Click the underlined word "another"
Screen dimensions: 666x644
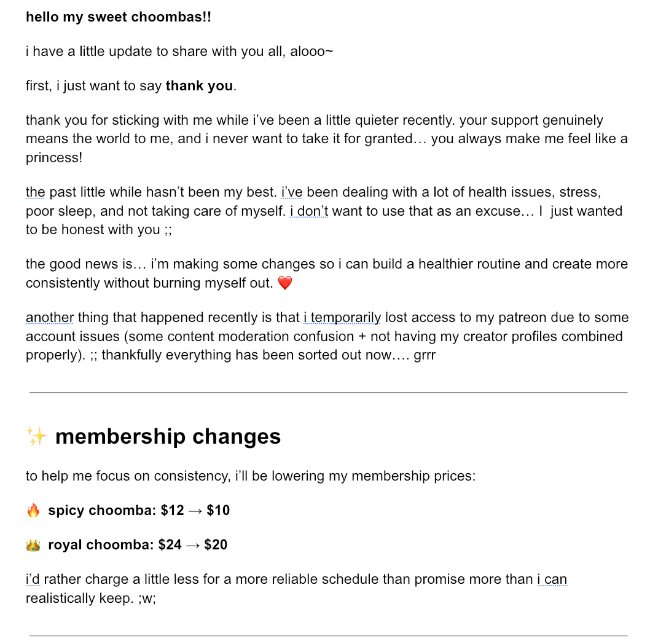pos(50,317)
